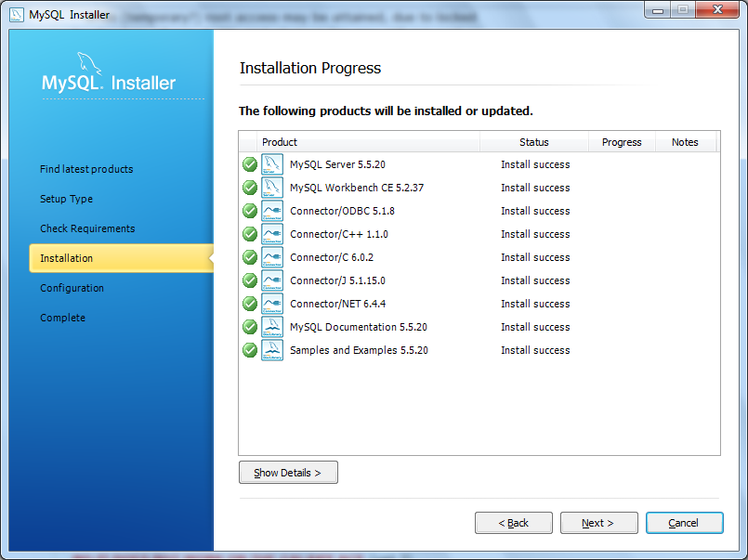Click the Back button
Image resolution: width=748 pixels, height=560 pixels.
(x=514, y=523)
